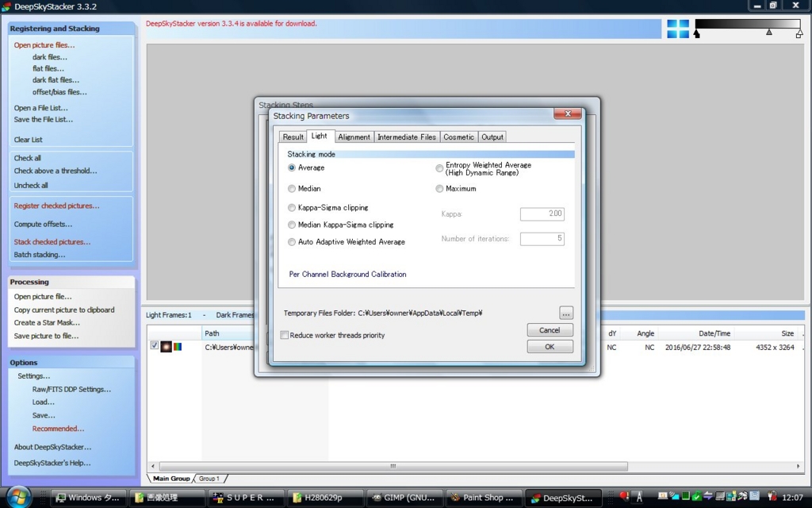Screen dimensions: 812x508
Task: Click the Light tab
Action: pos(319,136)
